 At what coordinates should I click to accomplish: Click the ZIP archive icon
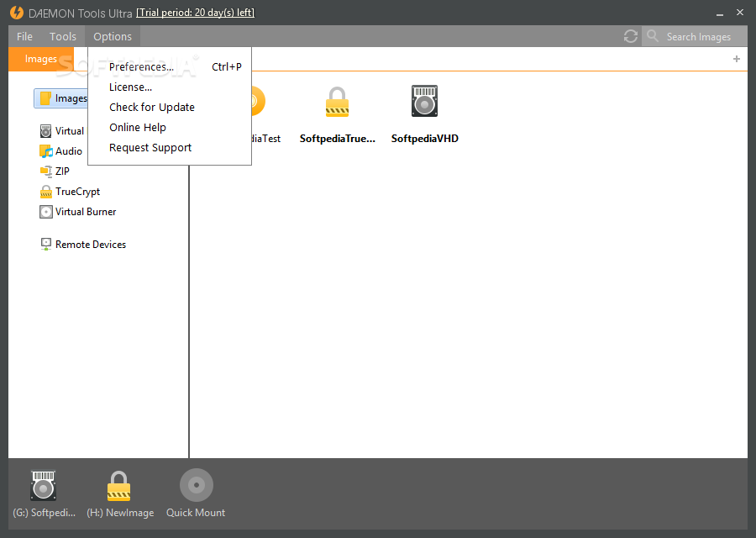click(x=46, y=171)
